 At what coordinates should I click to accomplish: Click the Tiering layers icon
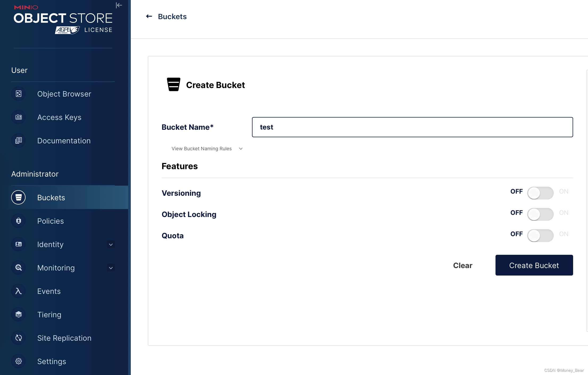coord(18,315)
